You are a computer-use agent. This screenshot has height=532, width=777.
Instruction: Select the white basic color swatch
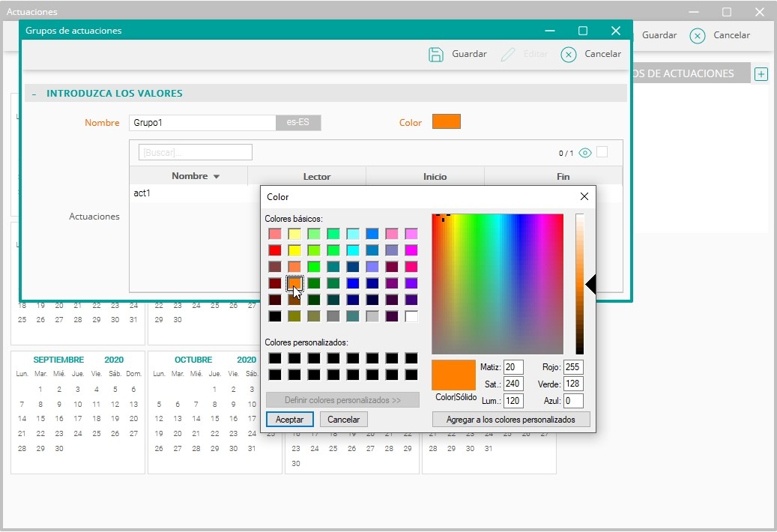pyautogui.click(x=411, y=316)
